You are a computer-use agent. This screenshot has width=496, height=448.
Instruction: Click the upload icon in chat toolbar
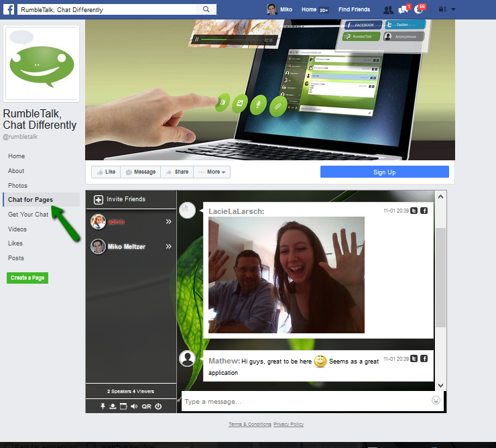click(x=113, y=406)
